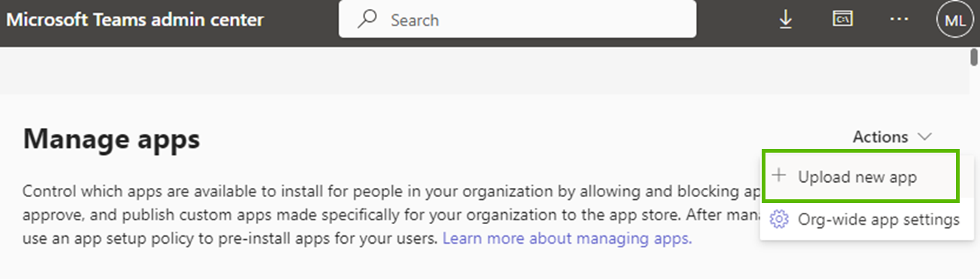Click the scrollbar track below the thumb

pos(974,174)
